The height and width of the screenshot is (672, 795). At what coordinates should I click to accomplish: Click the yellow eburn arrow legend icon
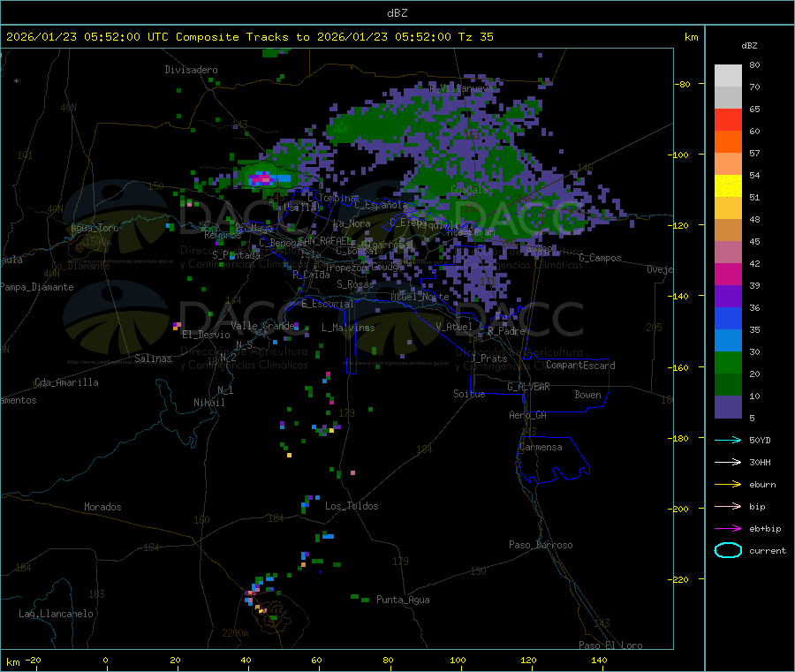(728, 485)
